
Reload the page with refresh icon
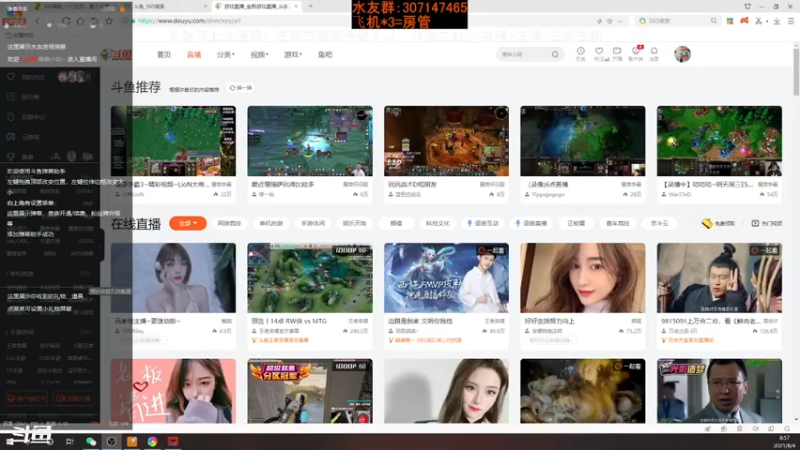[66, 21]
